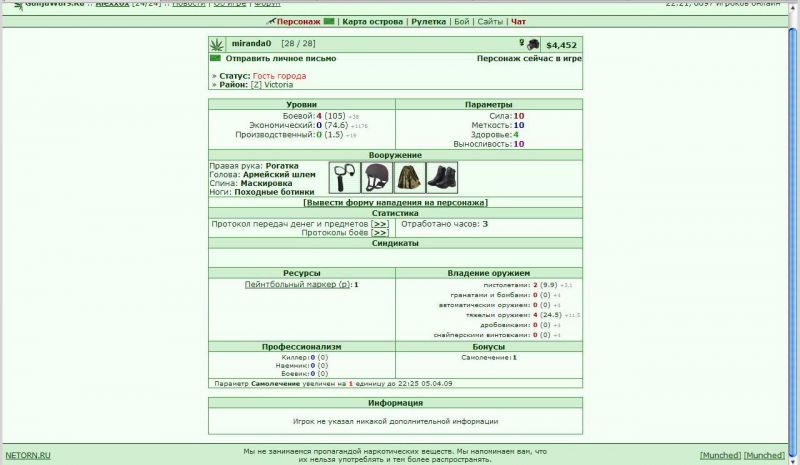Click the green envelope icon by Отправить личное письмо
800x465 pixels.
(215, 58)
